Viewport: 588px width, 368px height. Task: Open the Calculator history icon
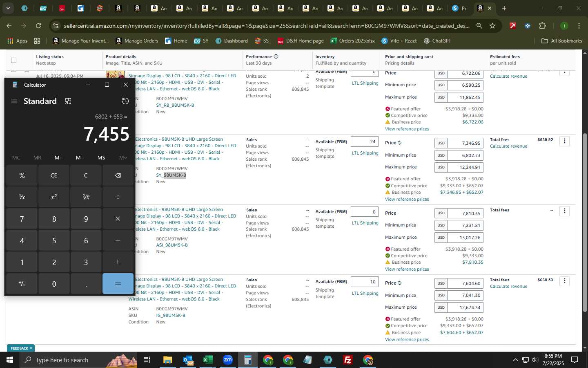click(x=125, y=101)
